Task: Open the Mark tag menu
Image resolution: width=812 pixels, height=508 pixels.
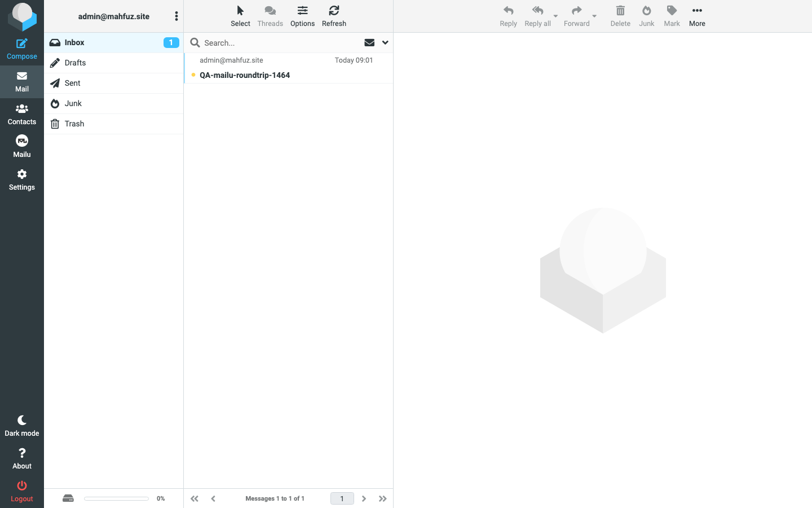Action: click(672, 16)
